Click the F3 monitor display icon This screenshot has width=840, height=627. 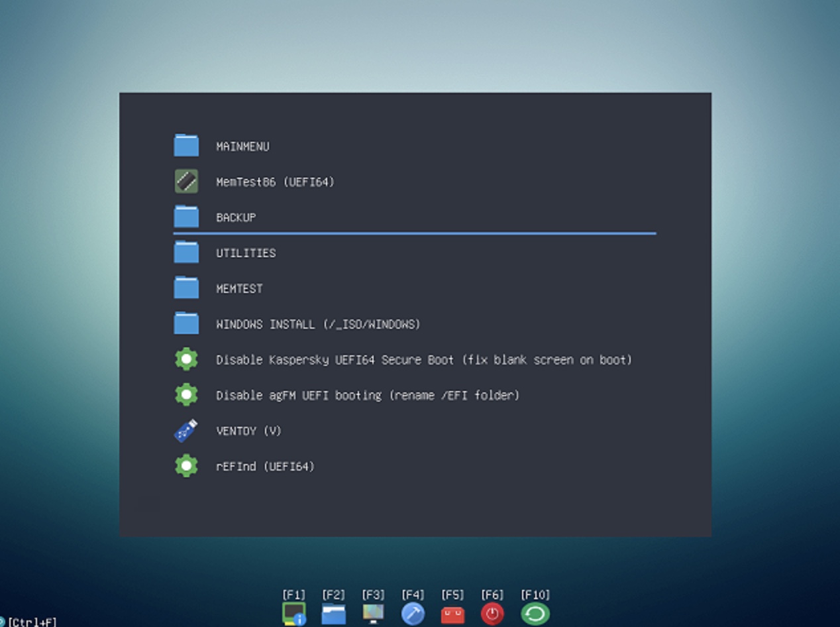pos(374,614)
